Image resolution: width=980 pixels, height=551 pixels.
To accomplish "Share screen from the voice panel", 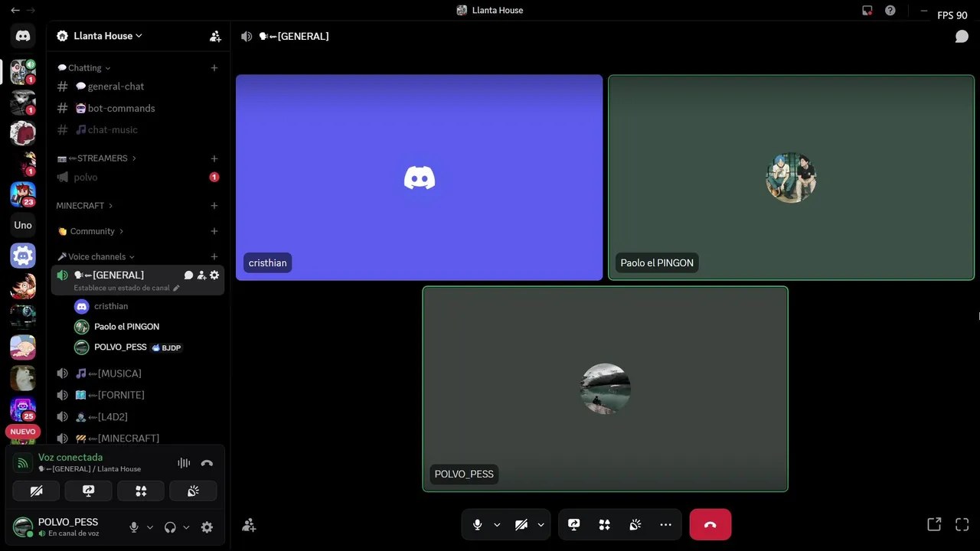I will click(89, 491).
